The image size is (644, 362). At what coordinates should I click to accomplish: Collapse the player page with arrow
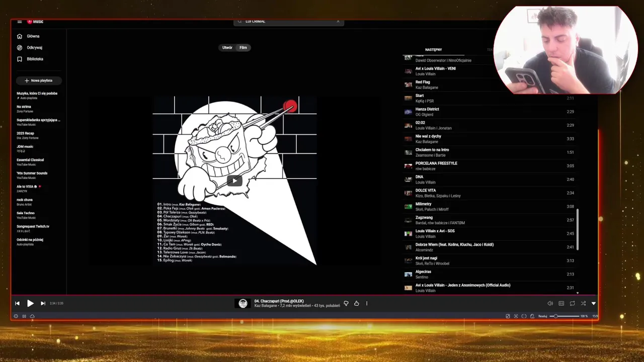click(x=594, y=303)
